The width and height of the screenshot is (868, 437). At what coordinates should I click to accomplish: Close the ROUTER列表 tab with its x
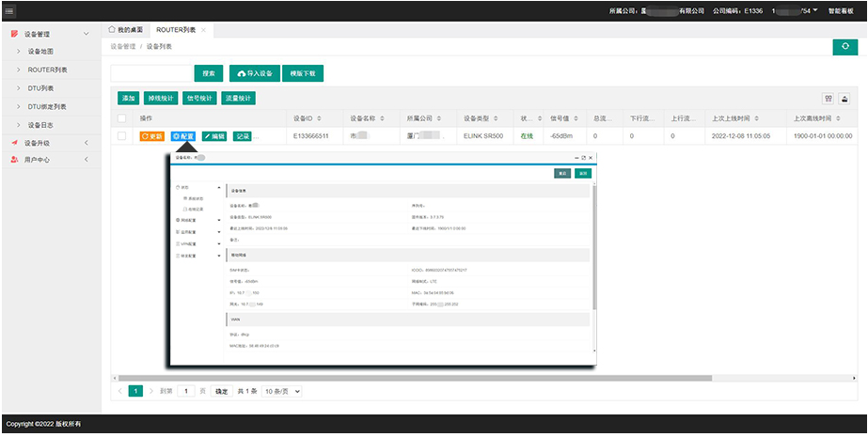pos(204,30)
